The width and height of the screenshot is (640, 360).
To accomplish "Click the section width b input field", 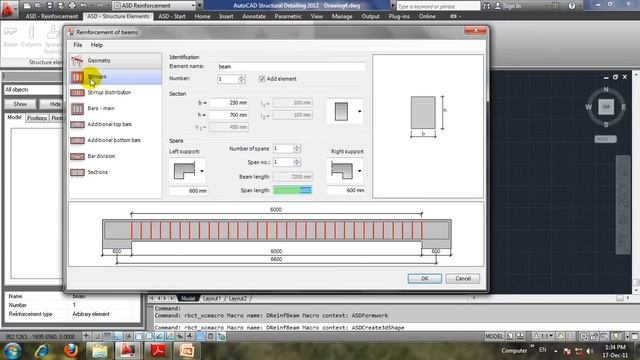I will click(x=229, y=103).
